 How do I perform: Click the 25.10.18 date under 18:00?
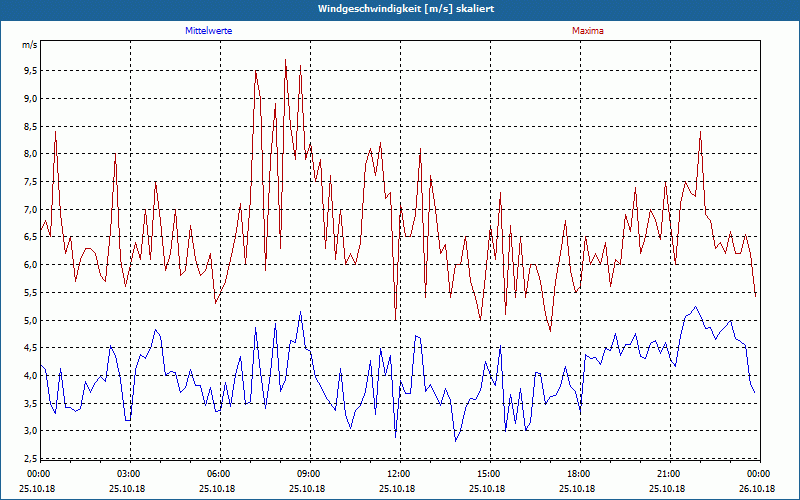(577, 488)
